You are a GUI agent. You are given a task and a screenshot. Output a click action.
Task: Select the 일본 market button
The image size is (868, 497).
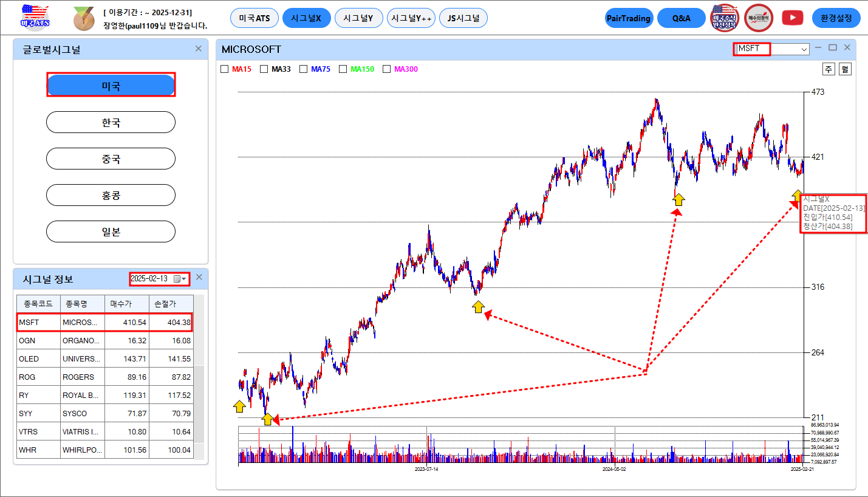pyautogui.click(x=111, y=231)
